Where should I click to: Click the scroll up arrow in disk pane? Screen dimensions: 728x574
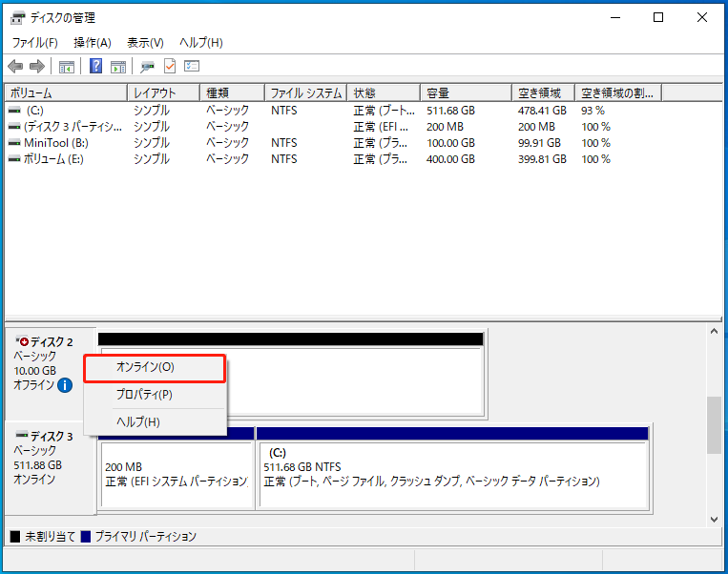714,331
